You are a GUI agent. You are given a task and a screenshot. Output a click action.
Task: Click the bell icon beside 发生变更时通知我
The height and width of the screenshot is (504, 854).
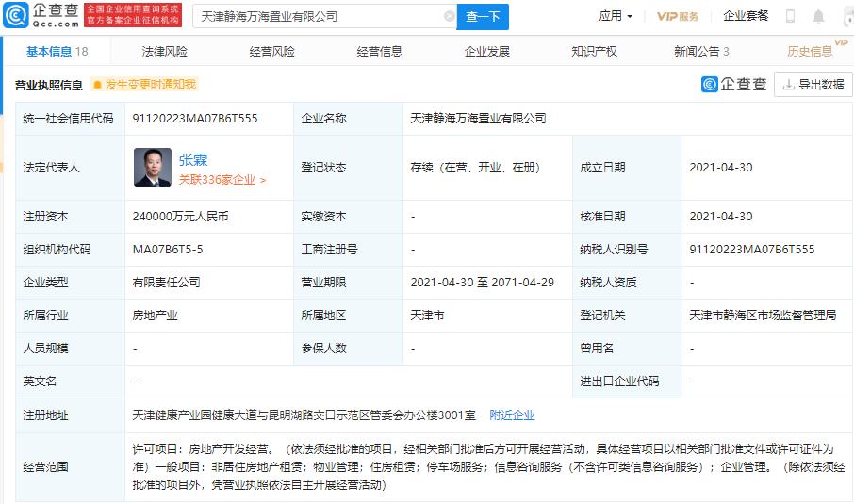tap(97, 85)
